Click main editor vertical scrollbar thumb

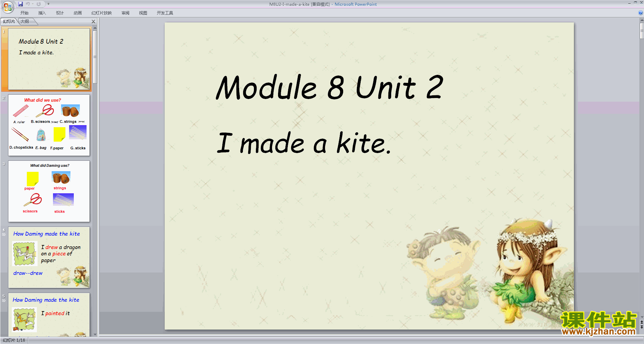coord(642,31)
